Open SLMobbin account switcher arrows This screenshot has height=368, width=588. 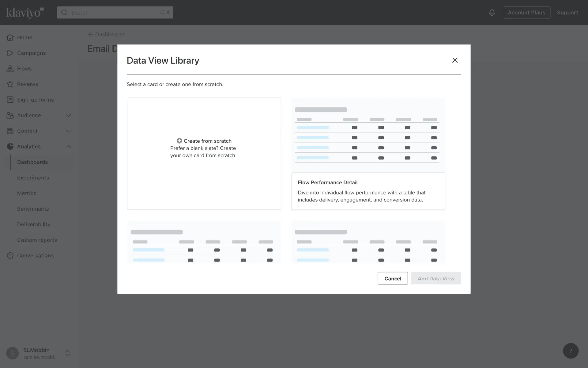pyautogui.click(x=68, y=353)
